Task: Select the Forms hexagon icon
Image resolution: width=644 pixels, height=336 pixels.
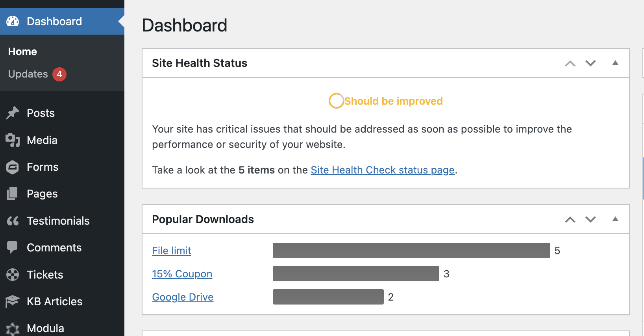Action: point(13,167)
